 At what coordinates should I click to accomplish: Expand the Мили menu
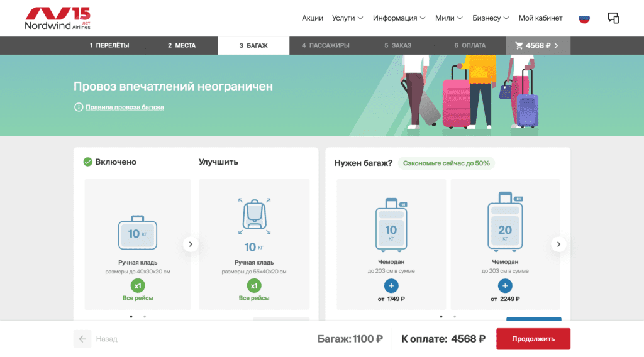point(449,18)
